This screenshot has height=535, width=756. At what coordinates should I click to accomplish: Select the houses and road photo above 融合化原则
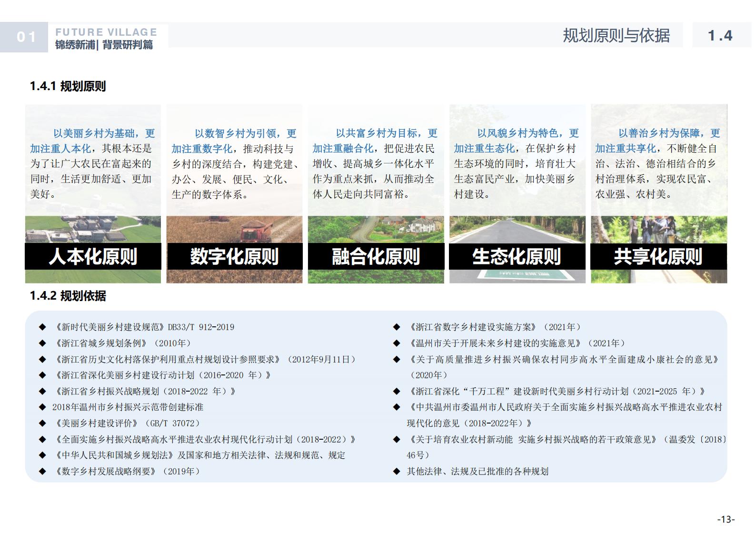pyautogui.click(x=376, y=230)
